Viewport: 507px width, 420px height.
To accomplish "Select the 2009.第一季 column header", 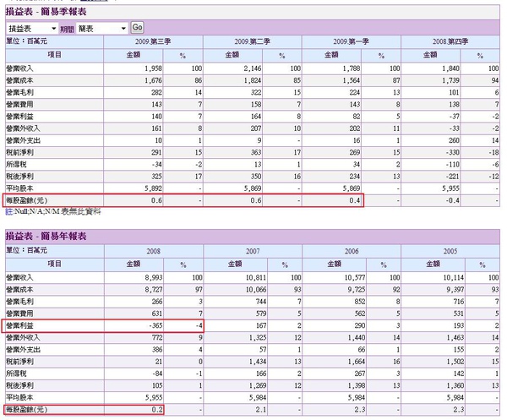I will (352, 41).
